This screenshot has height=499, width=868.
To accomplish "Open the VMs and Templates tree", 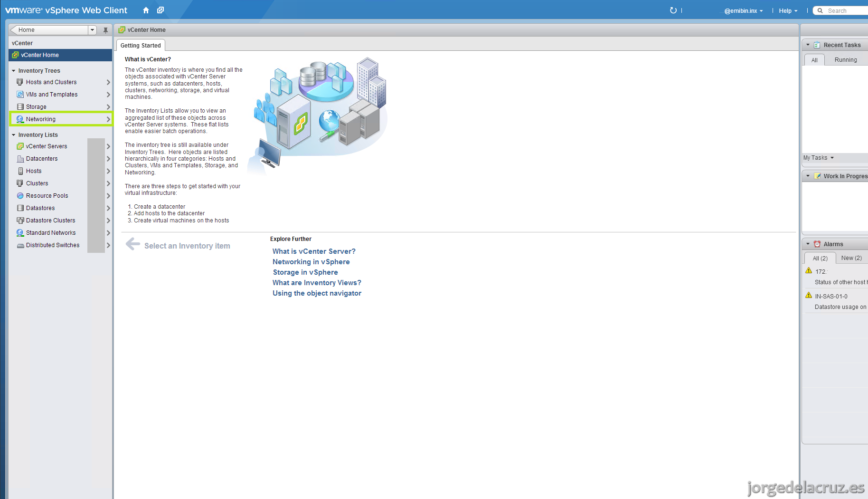I will click(60, 95).
